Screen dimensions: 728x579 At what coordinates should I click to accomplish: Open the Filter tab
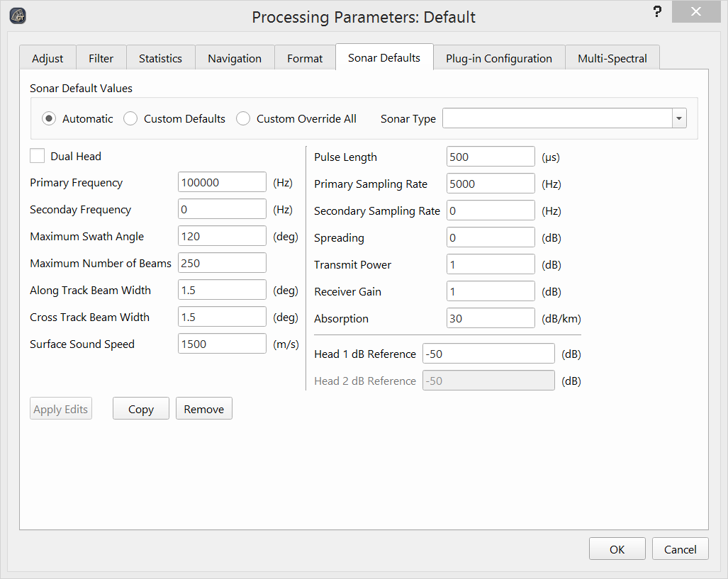coord(101,58)
